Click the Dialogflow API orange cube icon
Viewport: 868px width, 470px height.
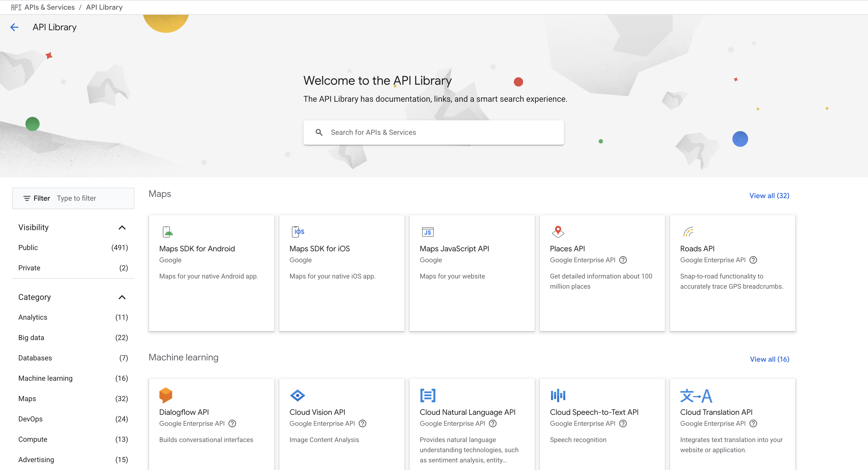(165, 395)
